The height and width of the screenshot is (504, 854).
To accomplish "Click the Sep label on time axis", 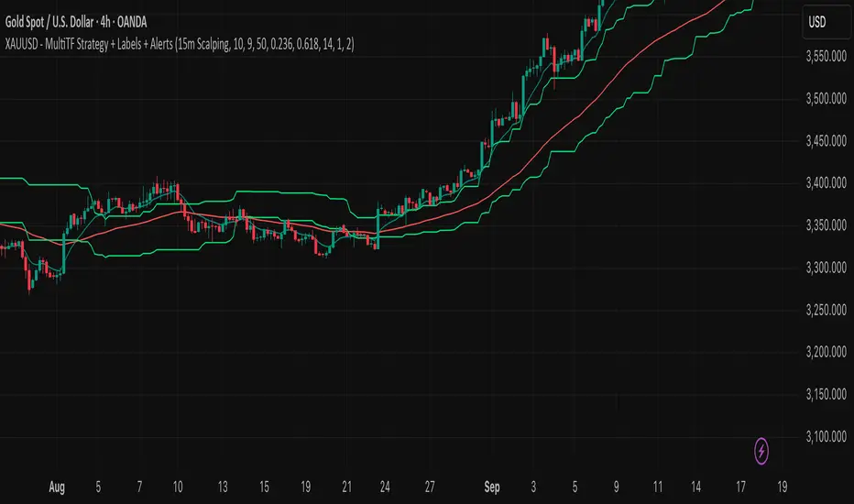I will coord(492,488).
